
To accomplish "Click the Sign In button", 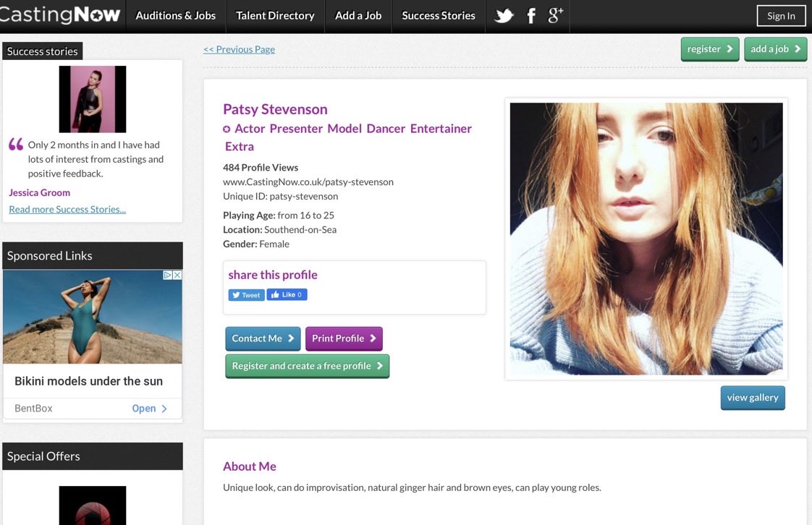I will [x=781, y=16].
